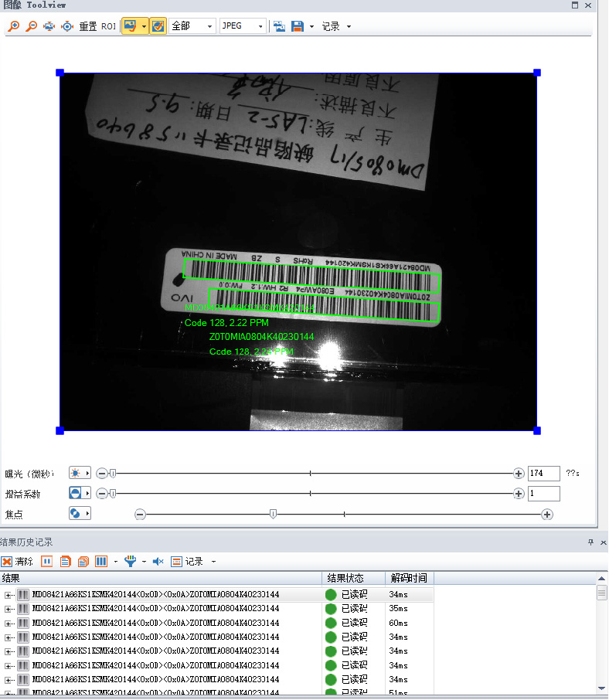Open the filter funnel dropdown arrow

point(144,562)
